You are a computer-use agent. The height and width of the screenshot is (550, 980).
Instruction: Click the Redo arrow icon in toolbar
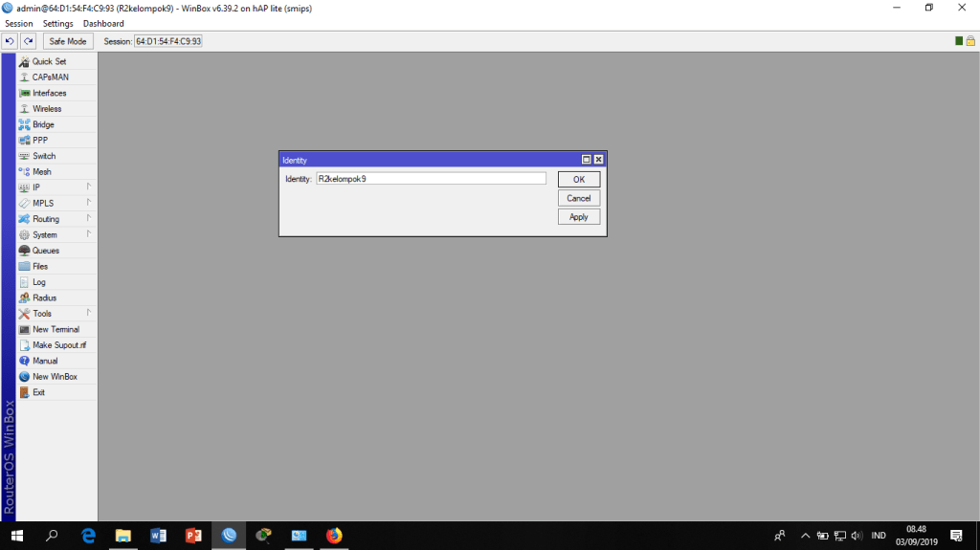coord(29,41)
